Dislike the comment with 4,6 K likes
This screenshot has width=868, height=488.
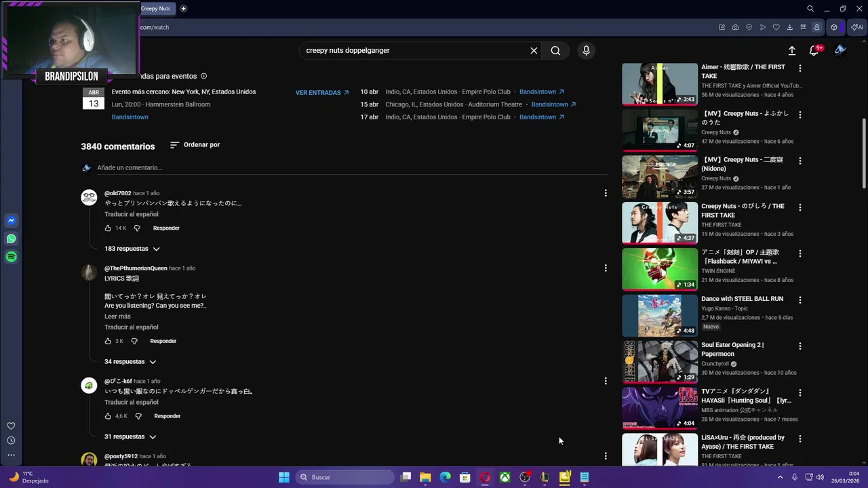pyautogui.click(x=138, y=416)
